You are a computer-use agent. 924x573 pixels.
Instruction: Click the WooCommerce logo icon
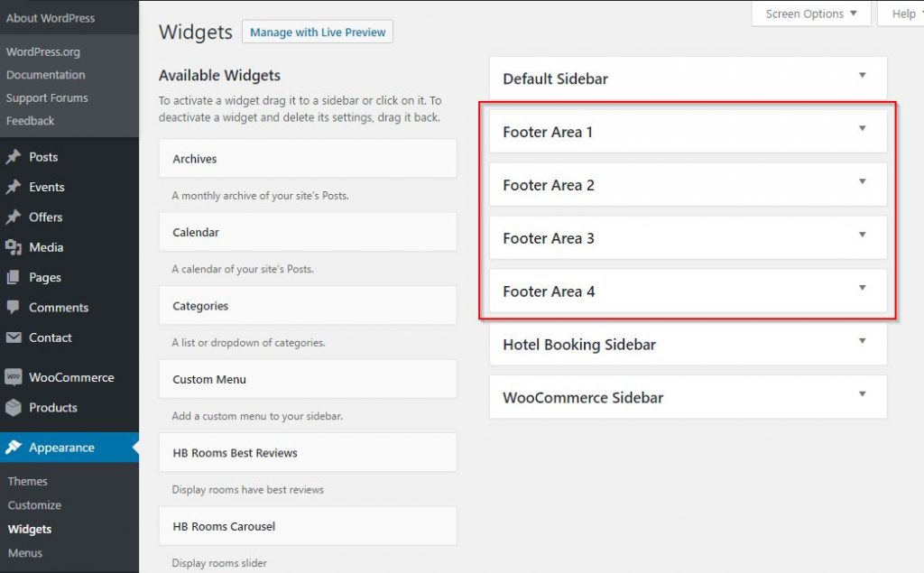tap(14, 378)
